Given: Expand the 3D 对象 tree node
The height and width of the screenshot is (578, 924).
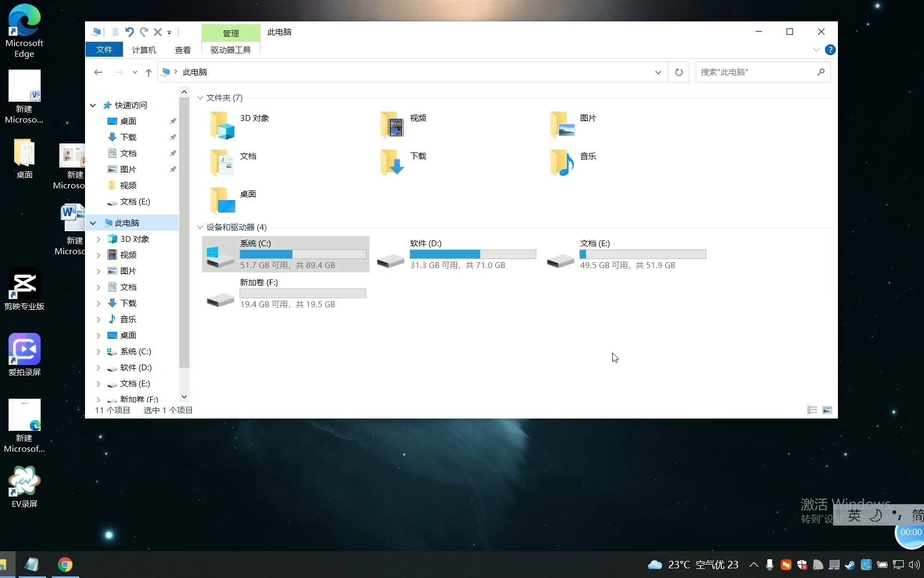Looking at the screenshot, I should coord(98,239).
